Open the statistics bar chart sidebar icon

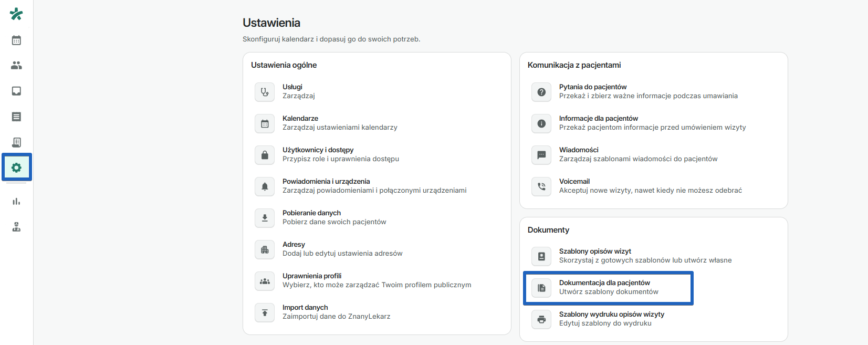pyautogui.click(x=16, y=201)
